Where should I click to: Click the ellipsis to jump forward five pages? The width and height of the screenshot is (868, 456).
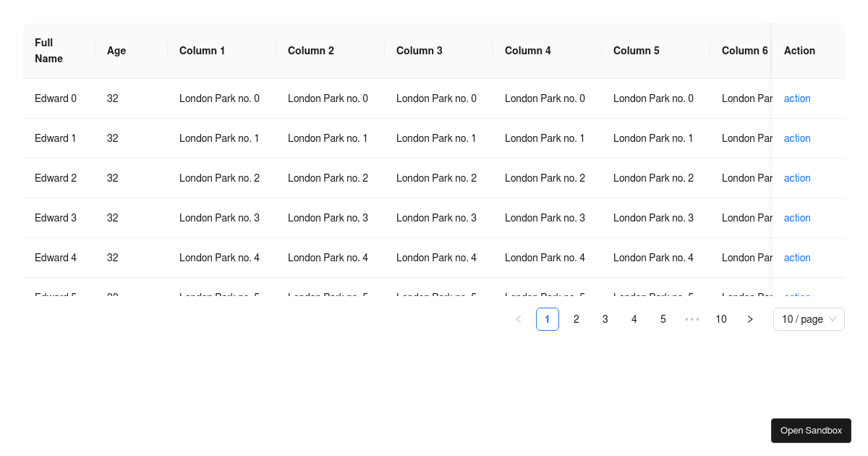point(692,318)
